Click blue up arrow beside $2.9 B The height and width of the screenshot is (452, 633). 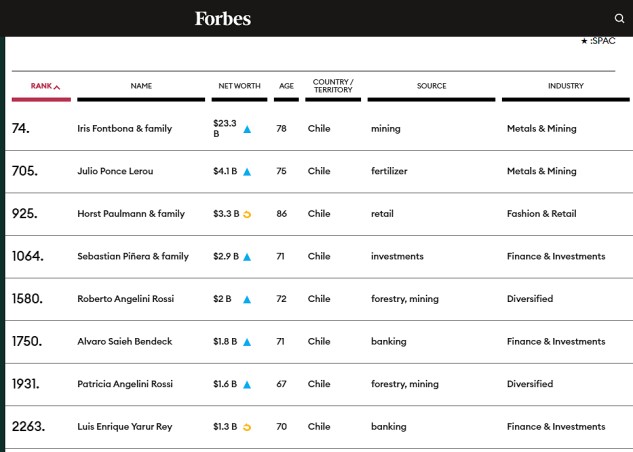[x=247, y=257]
